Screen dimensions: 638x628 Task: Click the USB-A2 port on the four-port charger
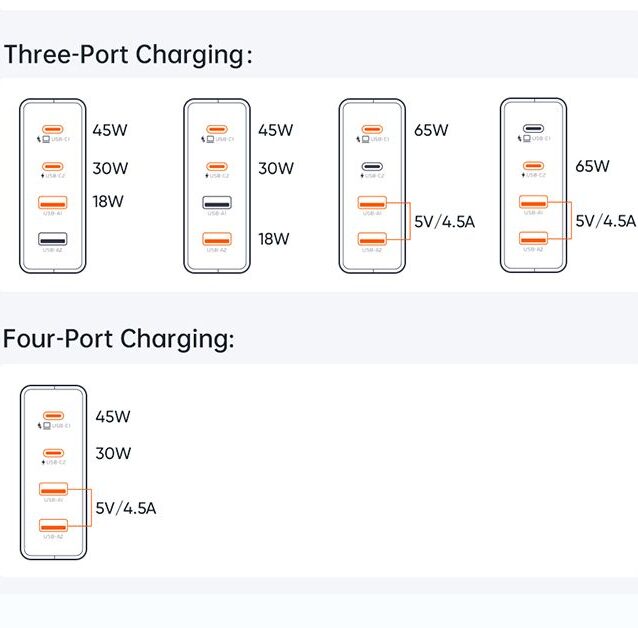[53, 526]
